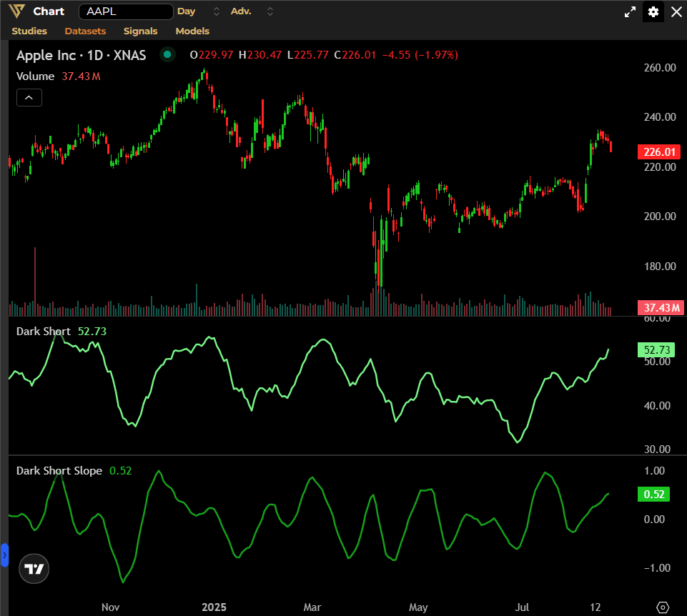Click the 200.00 price axis value
This screenshot has width=687, height=616.
click(660, 217)
